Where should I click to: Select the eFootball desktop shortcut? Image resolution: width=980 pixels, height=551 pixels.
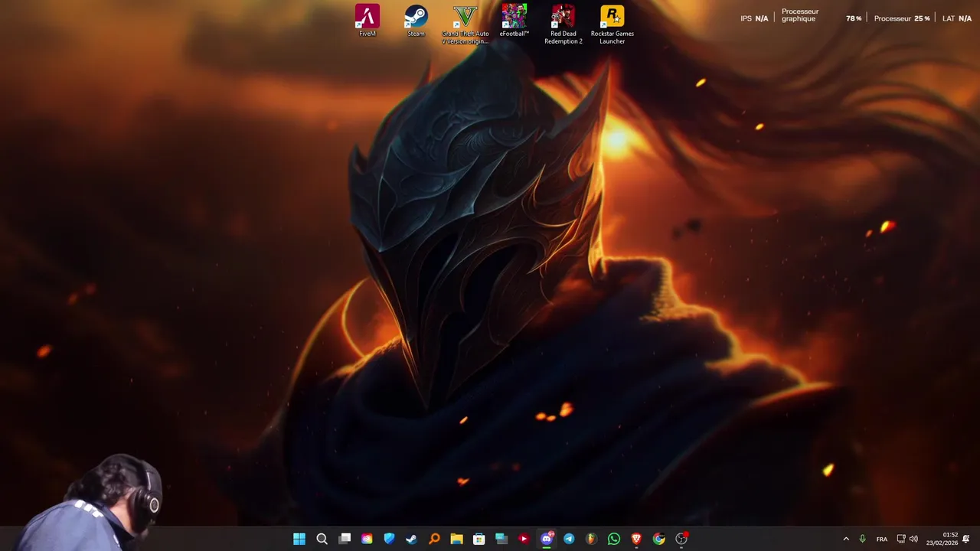[514, 21]
